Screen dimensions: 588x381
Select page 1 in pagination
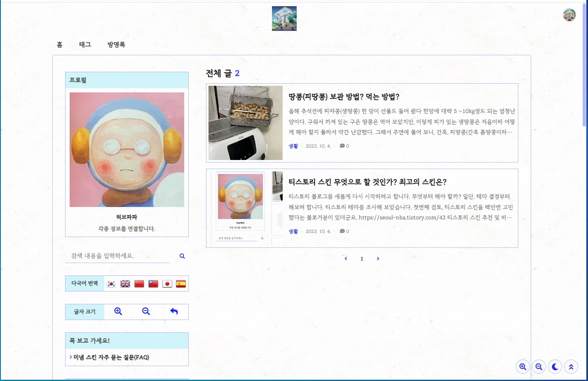(362, 259)
